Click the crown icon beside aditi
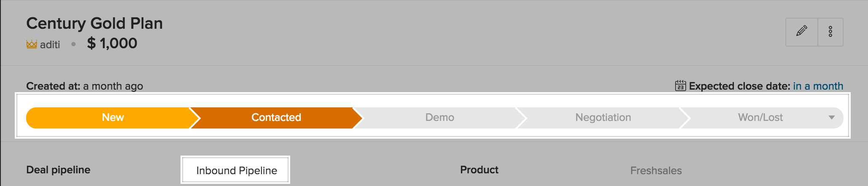 [x=32, y=44]
